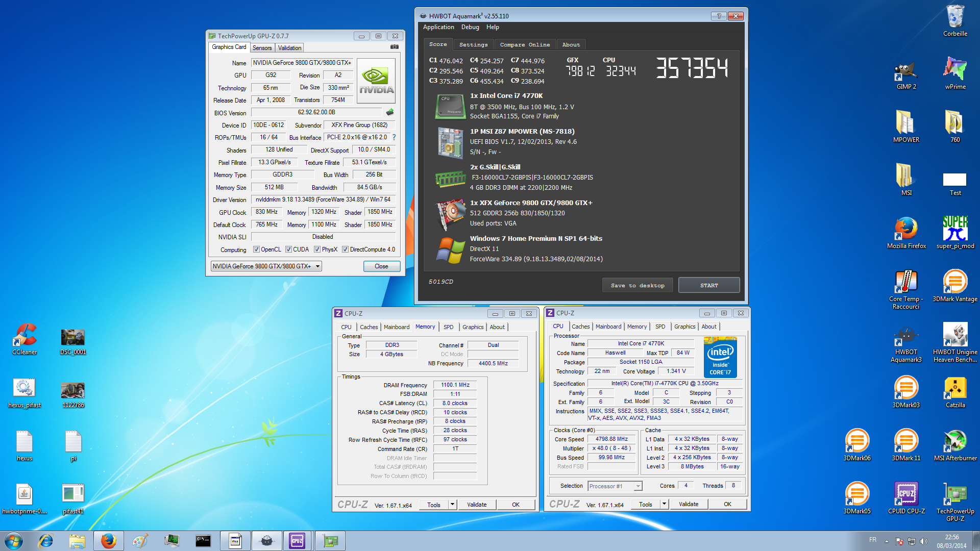Click START button in Aquamark
Screen dimensions: 980x551
point(709,285)
